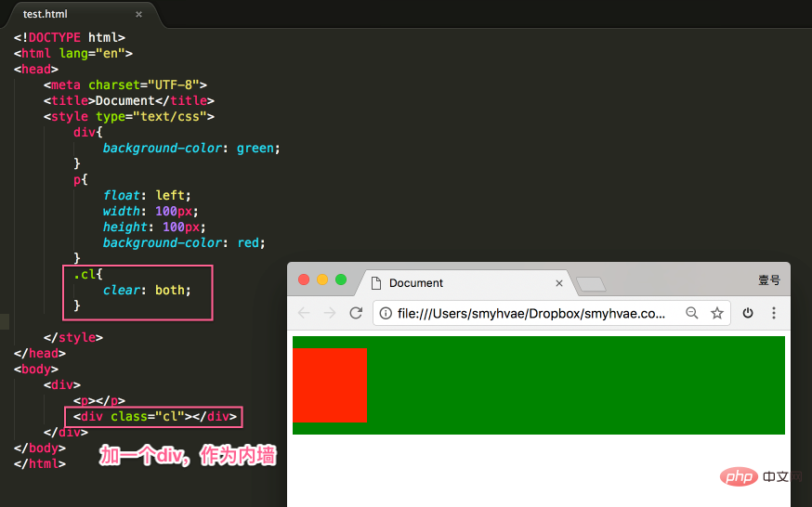Click 'background-color: green;' declaration

click(x=191, y=148)
